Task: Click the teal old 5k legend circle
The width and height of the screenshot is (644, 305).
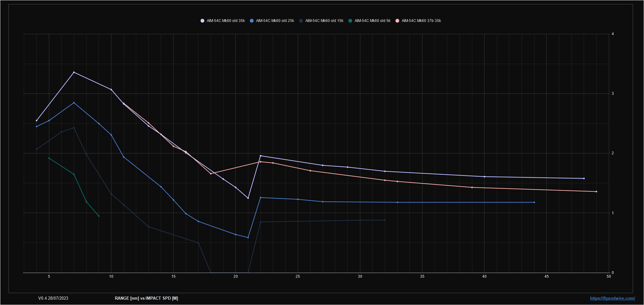Action: [x=350, y=21]
